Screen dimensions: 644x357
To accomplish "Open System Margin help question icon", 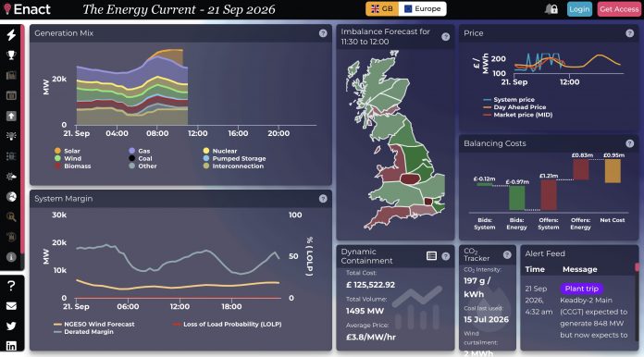I will (x=323, y=199).
